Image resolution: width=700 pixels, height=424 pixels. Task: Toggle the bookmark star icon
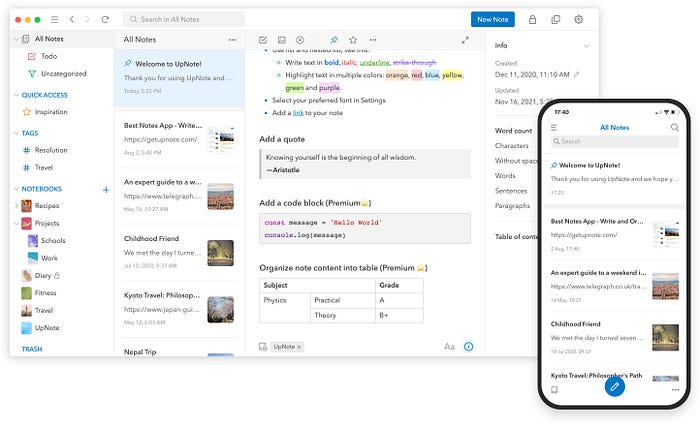tap(353, 40)
